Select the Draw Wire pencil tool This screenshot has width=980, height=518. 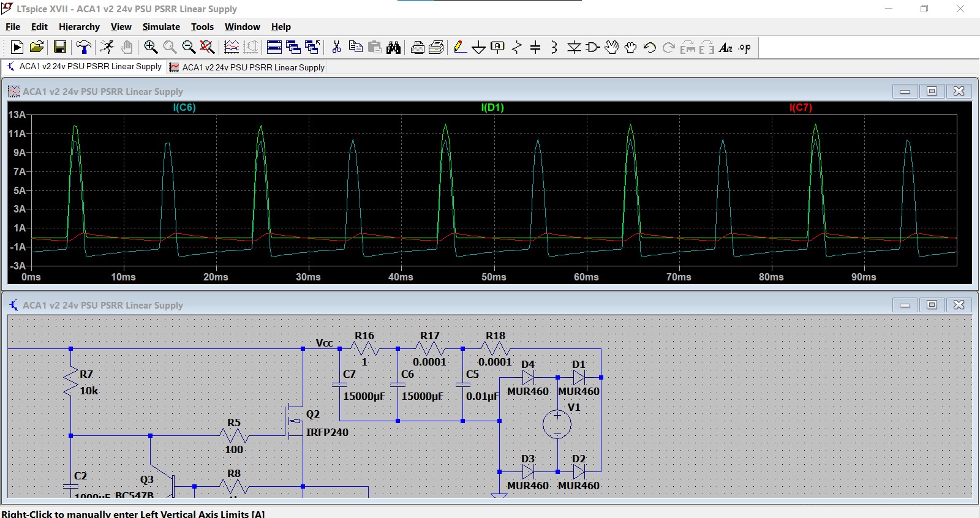pos(460,47)
